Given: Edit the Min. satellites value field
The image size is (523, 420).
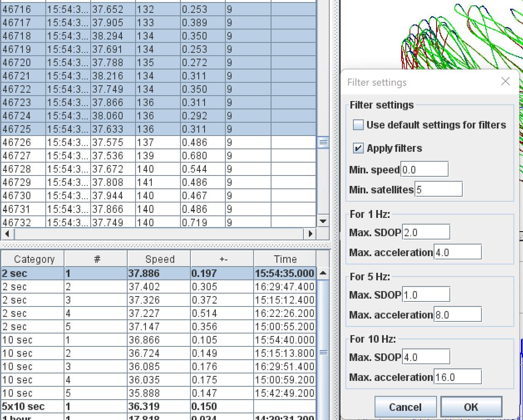Looking at the screenshot, I should pyautogui.click(x=438, y=190).
